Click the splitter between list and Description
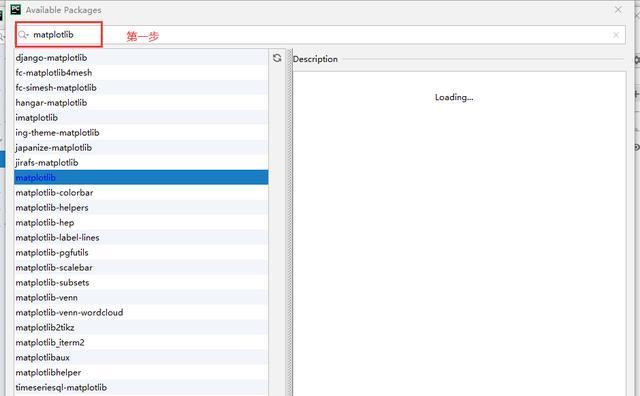 [x=290, y=222]
